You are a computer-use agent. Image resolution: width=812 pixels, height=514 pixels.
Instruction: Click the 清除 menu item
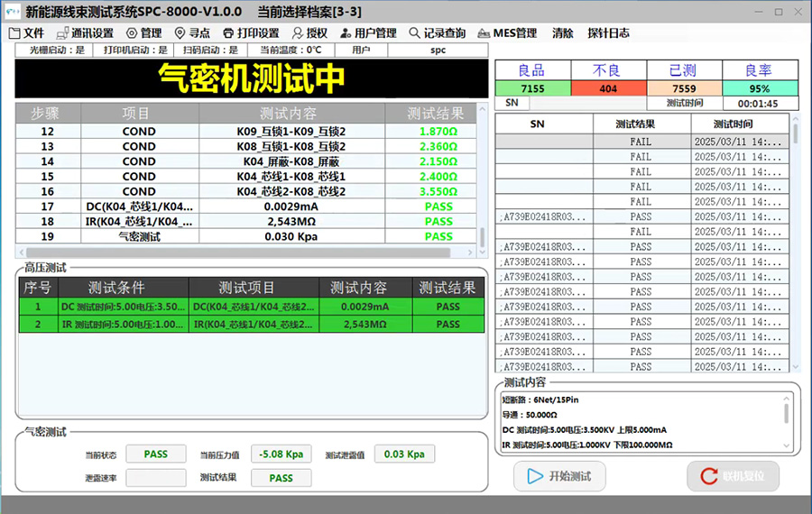[x=562, y=33]
